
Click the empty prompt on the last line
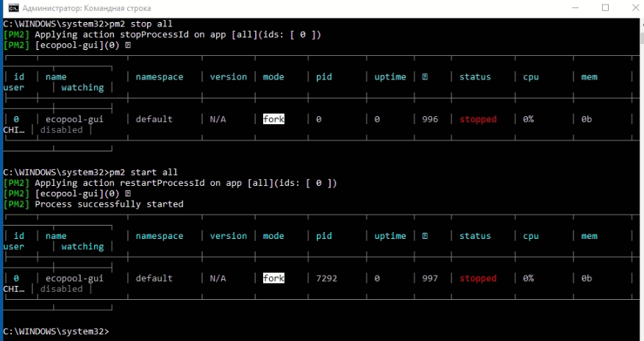(57, 331)
